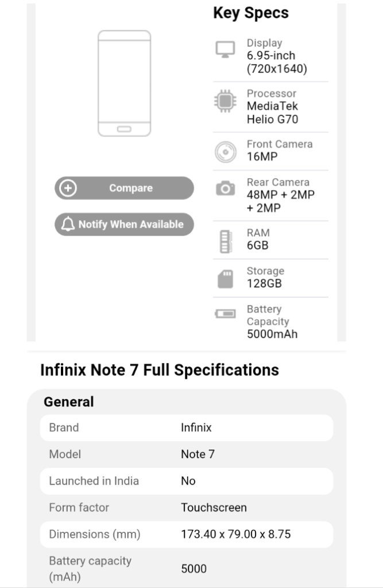Select the Brand row showing Infinix
The image size is (383, 588).
[x=186, y=428]
